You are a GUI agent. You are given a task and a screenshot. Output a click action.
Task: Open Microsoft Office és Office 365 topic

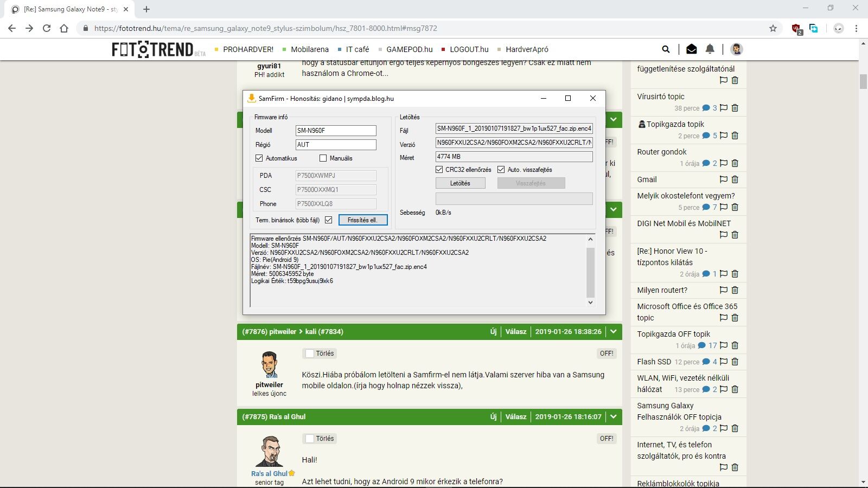click(x=687, y=312)
